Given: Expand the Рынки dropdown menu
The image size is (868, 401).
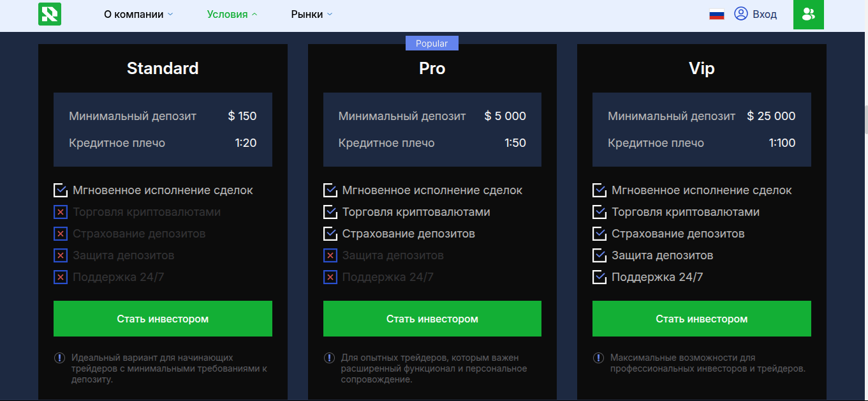Looking at the screenshot, I should 312,14.
